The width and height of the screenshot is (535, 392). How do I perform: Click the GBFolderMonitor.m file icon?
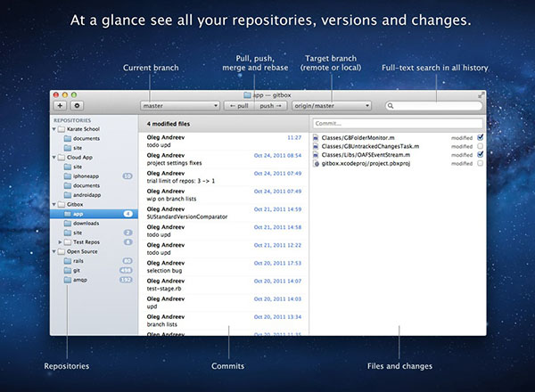[317, 137]
